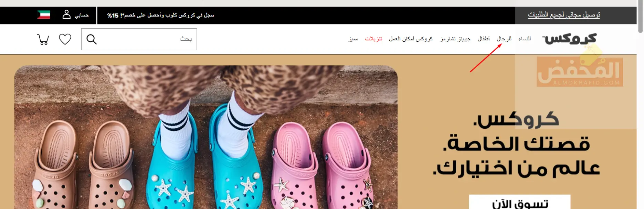Click the account user icon
The image size is (644, 209).
click(x=66, y=14)
